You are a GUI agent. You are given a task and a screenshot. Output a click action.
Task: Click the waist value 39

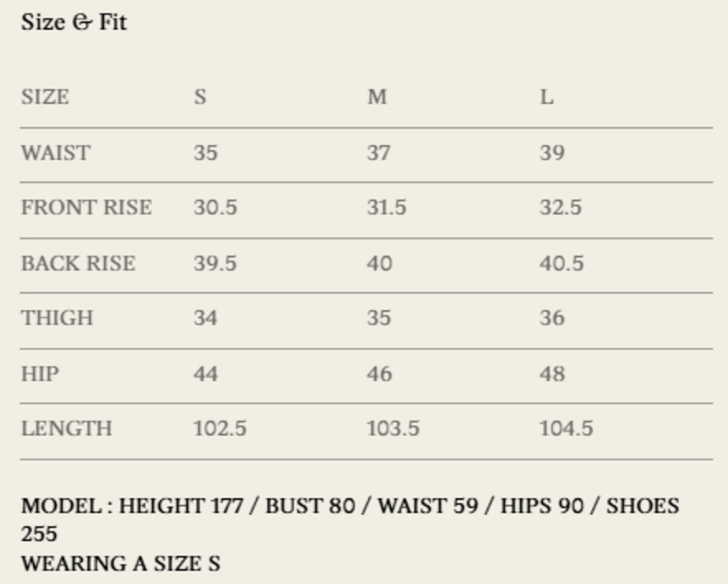click(552, 153)
